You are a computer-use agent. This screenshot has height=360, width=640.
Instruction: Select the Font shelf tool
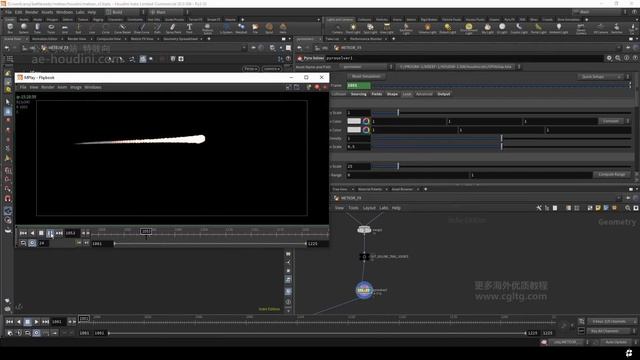tap(189, 28)
